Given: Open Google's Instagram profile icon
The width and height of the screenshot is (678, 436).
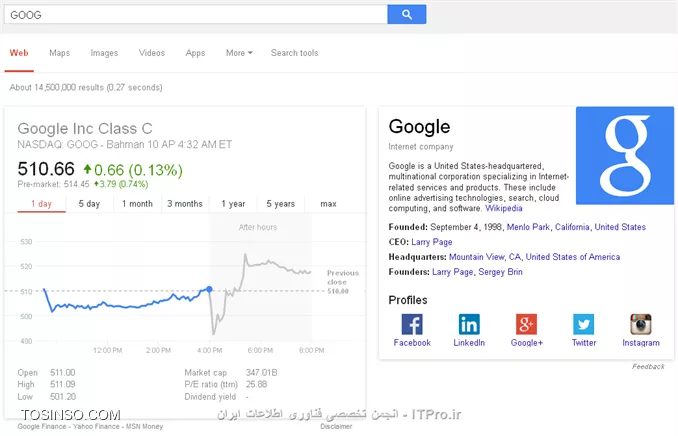Looking at the screenshot, I should pyautogui.click(x=641, y=324).
